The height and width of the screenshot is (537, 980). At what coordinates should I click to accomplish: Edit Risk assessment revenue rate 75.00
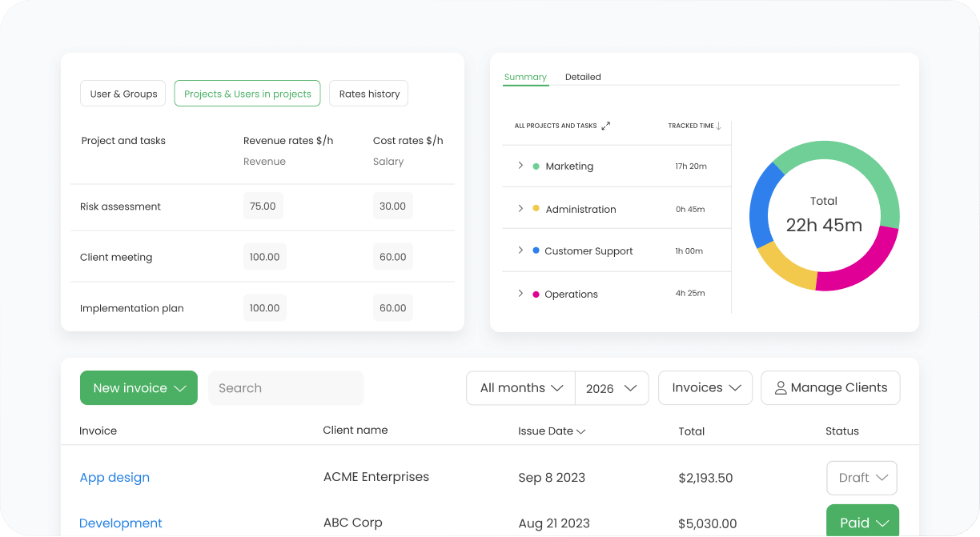[263, 206]
